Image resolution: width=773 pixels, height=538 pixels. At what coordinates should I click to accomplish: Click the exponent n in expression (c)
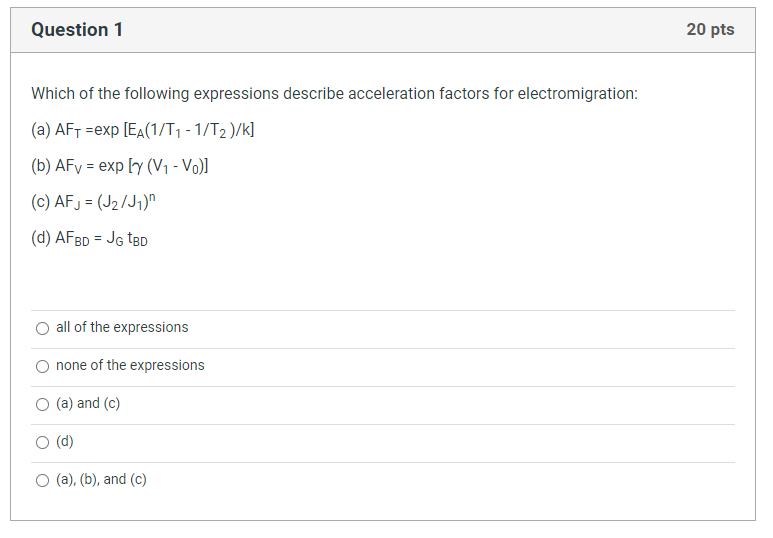click(152, 197)
